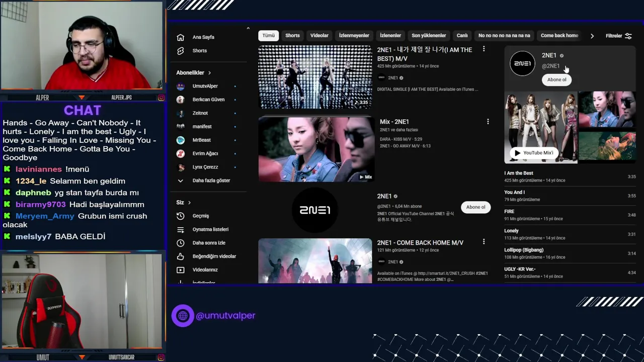Open the Shorts icon in sidebar
Screen dimensions: 644x362
(181, 51)
